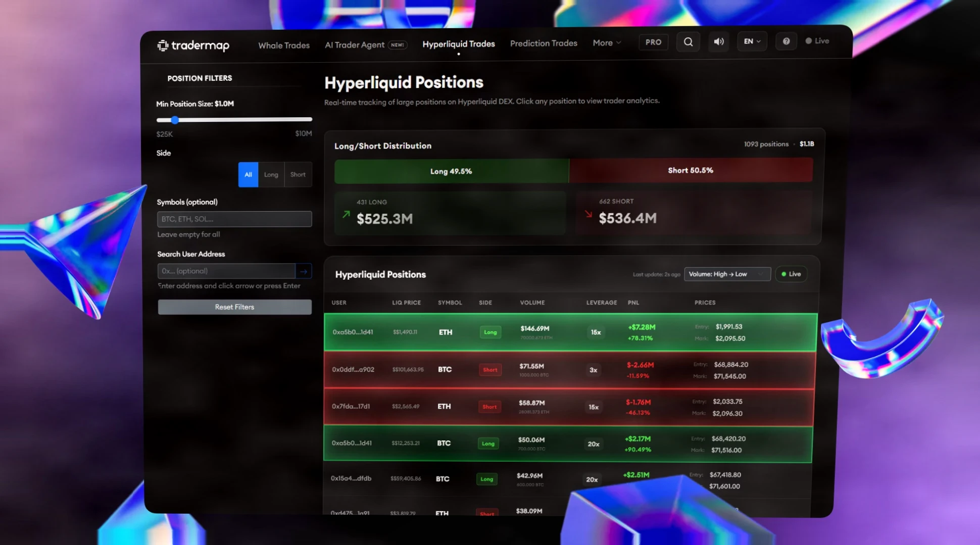Click the $146.69M volume value

(535, 328)
